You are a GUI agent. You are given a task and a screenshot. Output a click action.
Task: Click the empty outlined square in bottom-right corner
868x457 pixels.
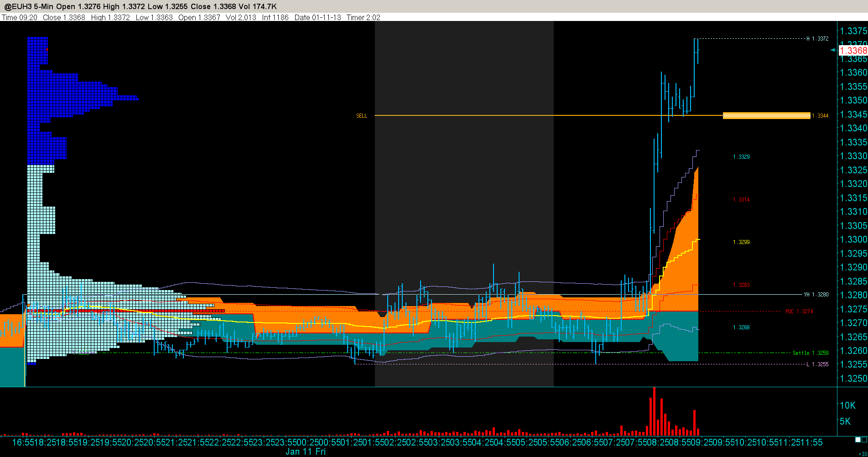coord(864,440)
